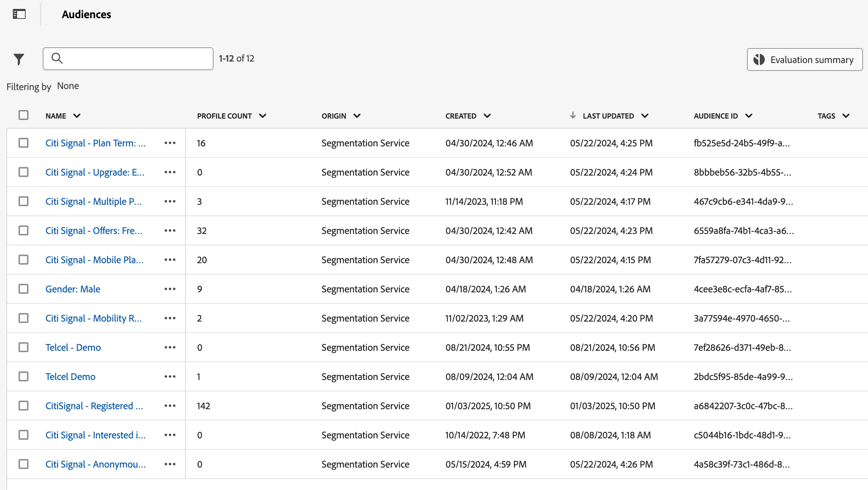Viewport: 868px width, 490px height.
Task: Open the Telcel Demo audience link
Action: coord(70,377)
